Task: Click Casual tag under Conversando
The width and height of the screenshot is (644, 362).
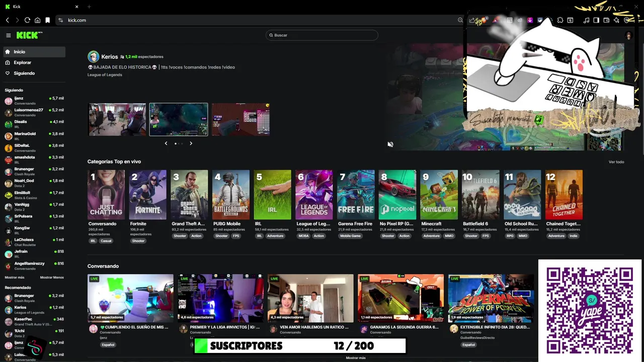Action: tap(106, 241)
